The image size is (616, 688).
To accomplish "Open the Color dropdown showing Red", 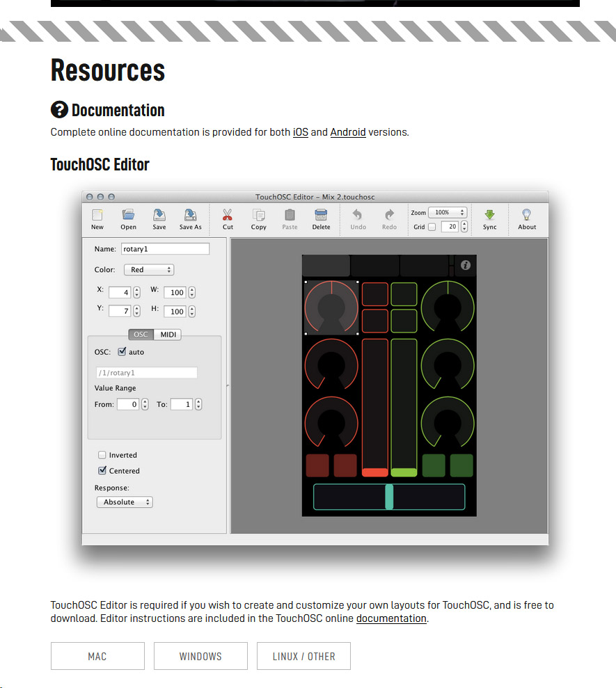I will point(149,269).
